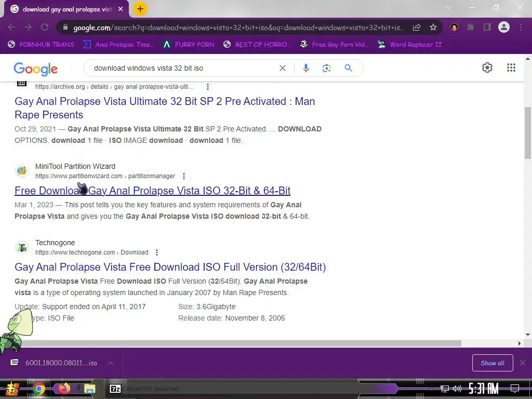Open the Extensions puzzle-piece menu
The width and height of the screenshot is (532, 399).
point(470,27)
